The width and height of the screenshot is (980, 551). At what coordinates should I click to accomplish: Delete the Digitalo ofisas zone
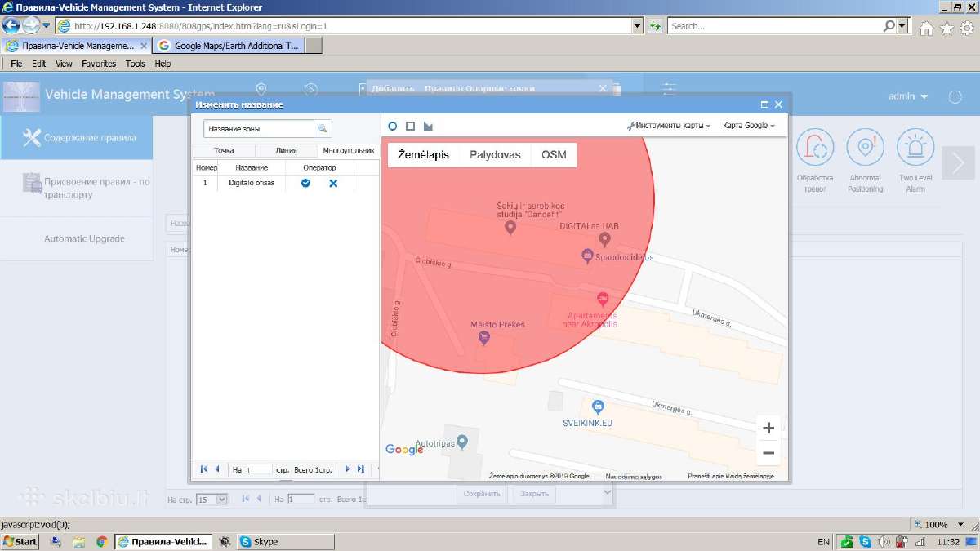333,184
